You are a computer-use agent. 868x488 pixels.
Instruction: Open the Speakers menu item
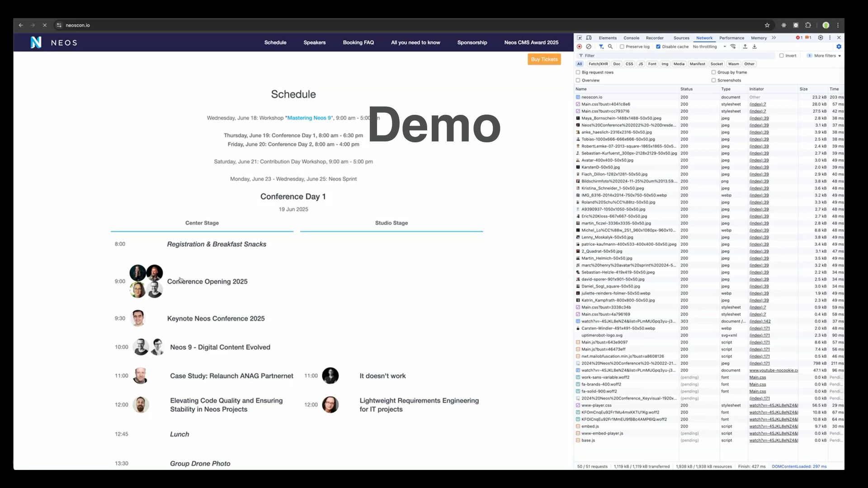point(314,42)
